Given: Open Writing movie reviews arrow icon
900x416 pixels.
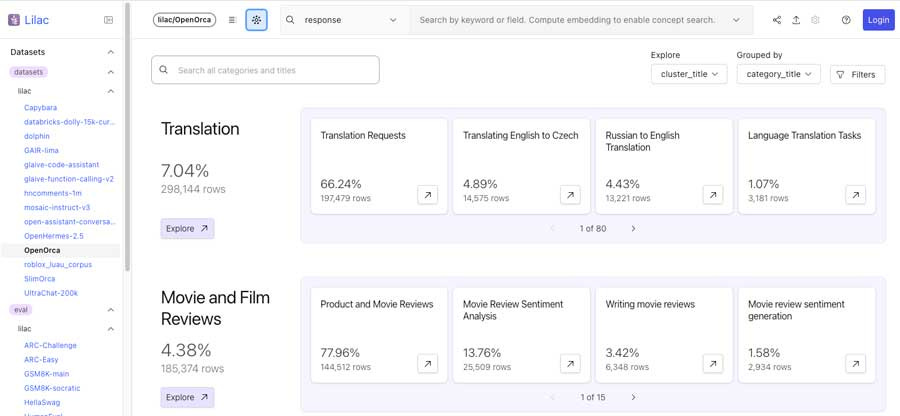Looking at the screenshot, I should (713, 364).
